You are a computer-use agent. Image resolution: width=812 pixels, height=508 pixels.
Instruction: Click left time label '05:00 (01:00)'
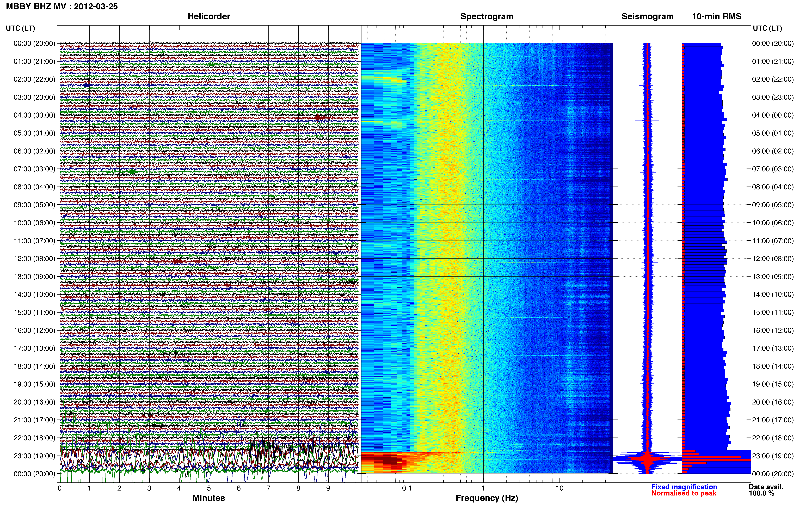click(x=34, y=133)
